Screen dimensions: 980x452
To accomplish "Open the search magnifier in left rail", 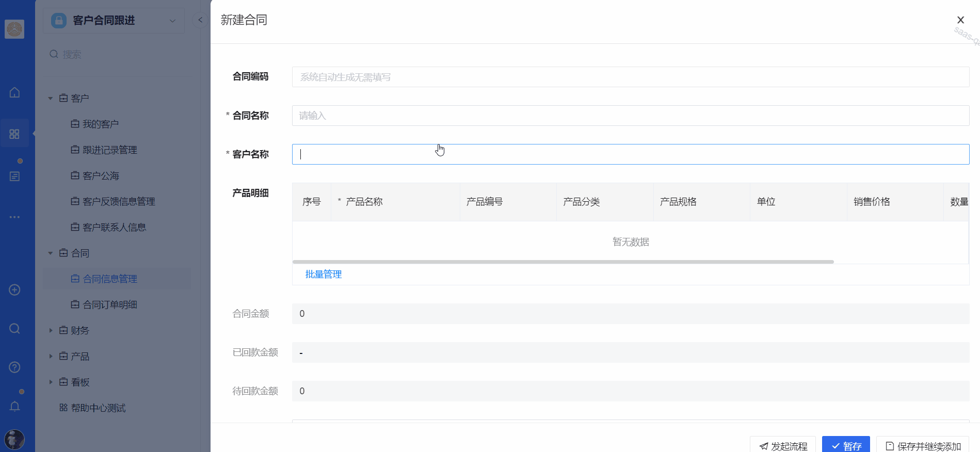I will (14, 329).
